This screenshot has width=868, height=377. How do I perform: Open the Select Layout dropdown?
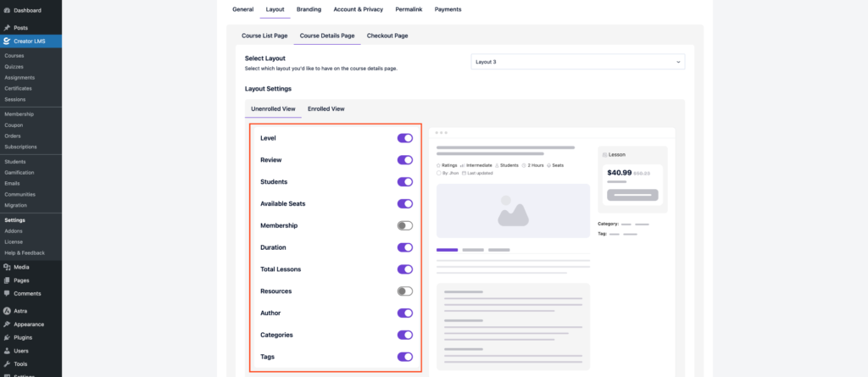577,62
